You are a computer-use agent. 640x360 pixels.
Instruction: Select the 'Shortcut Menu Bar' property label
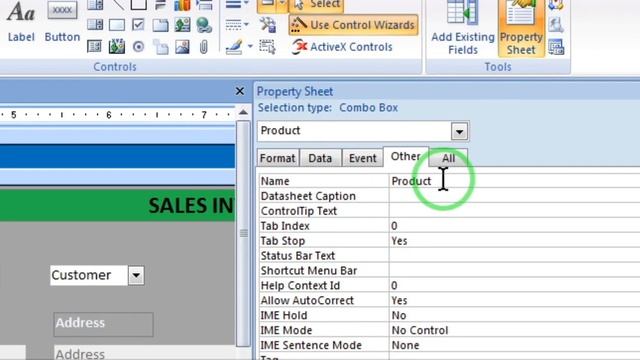[x=309, y=271]
